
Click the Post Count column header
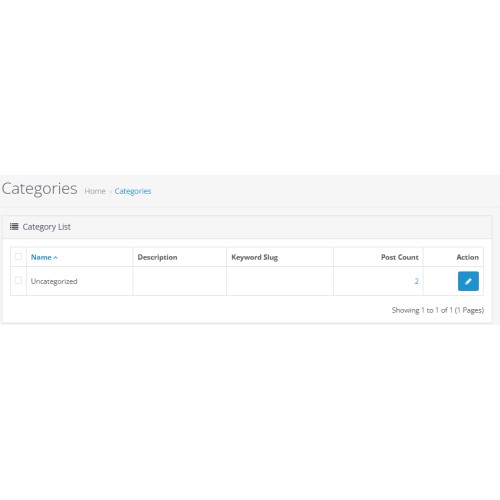(x=400, y=257)
